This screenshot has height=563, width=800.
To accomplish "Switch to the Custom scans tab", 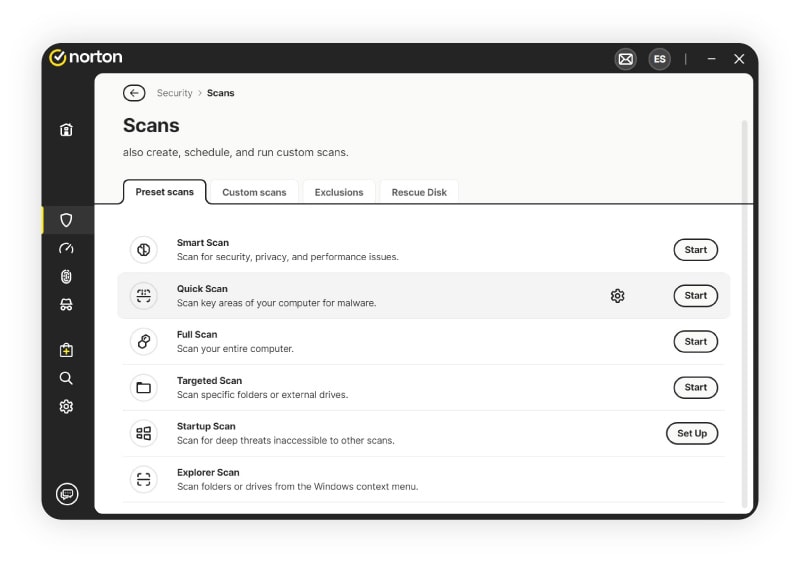I will 254,192.
